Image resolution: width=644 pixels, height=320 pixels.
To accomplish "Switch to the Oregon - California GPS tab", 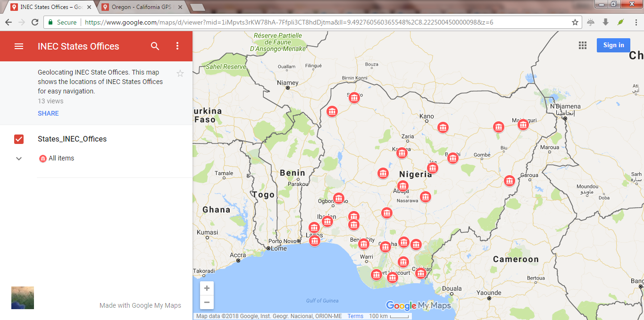I will (x=143, y=7).
